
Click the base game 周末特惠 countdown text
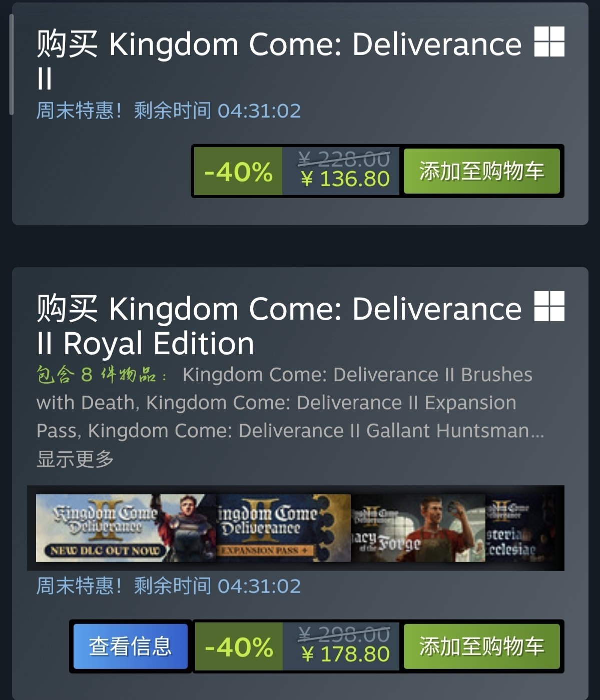[x=169, y=111]
